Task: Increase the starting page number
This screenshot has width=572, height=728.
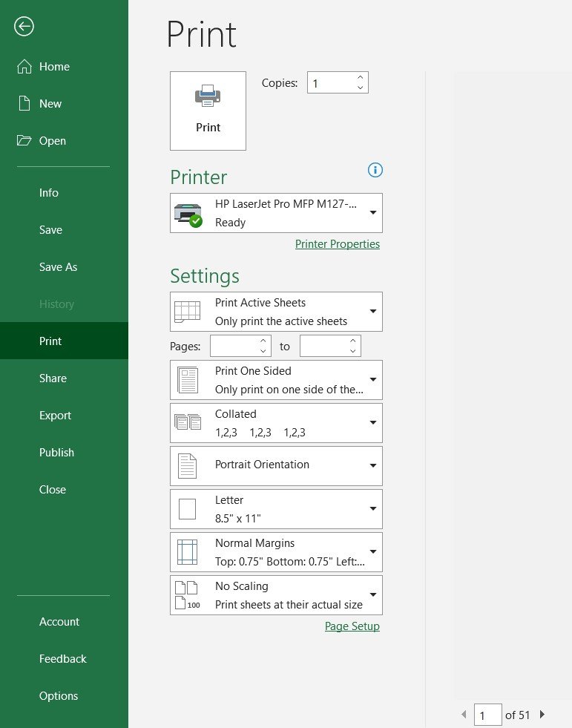Action: click(x=263, y=341)
